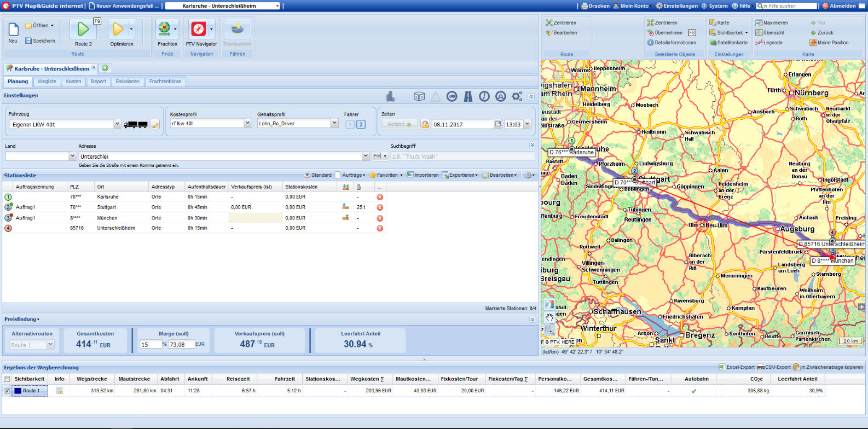Delete the Stuttgart station row
This screenshot has height=429, width=868.
click(x=380, y=207)
